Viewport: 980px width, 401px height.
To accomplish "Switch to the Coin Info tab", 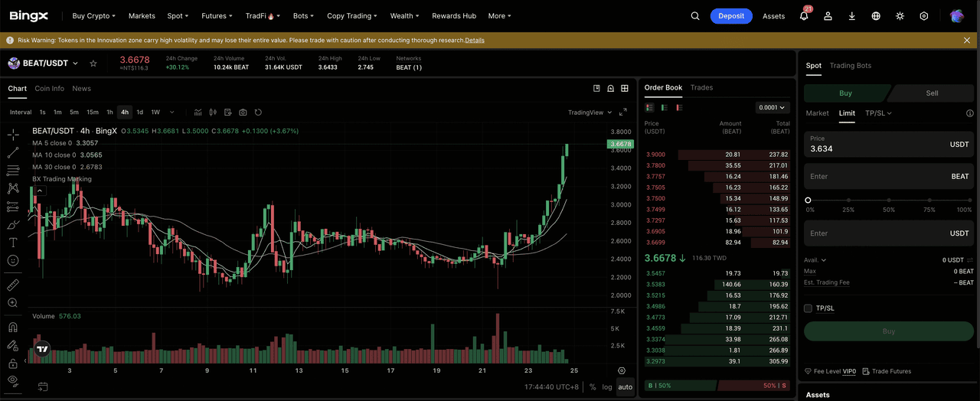I will coord(50,89).
